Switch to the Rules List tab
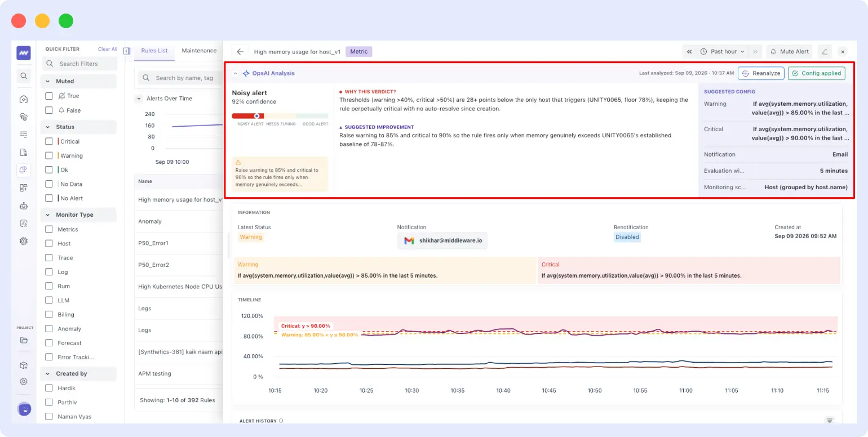The image size is (868, 437). (x=154, y=51)
